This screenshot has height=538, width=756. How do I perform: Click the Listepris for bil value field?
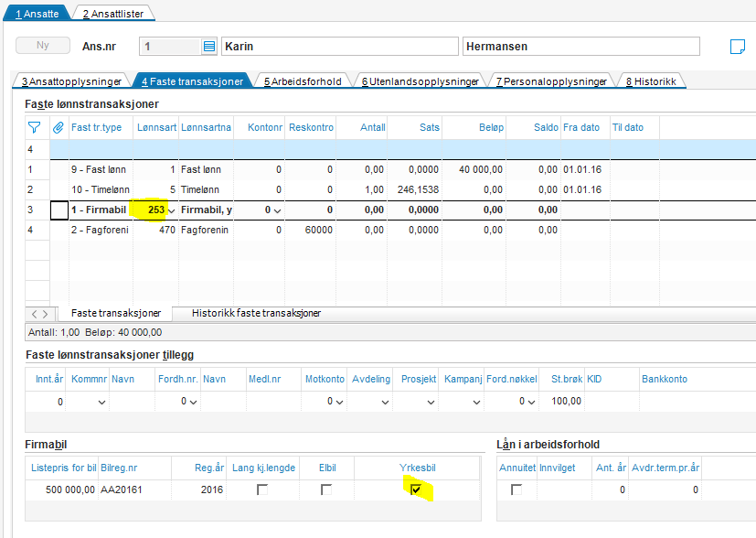pos(60,490)
